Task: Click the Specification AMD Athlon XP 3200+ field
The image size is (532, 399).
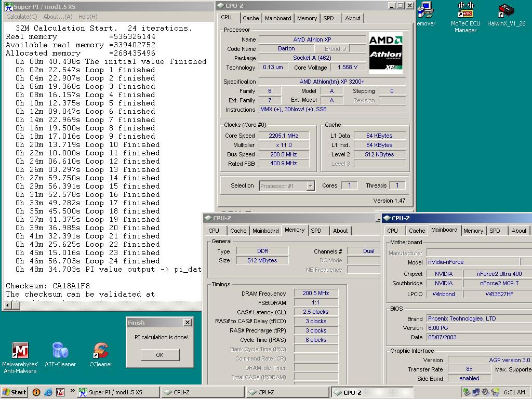Action: click(332, 82)
